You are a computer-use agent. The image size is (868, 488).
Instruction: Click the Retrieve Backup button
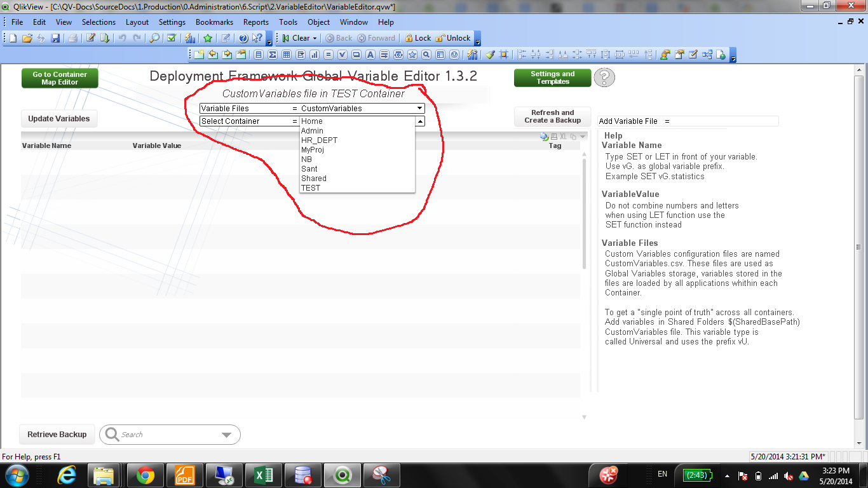pos(57,435)
